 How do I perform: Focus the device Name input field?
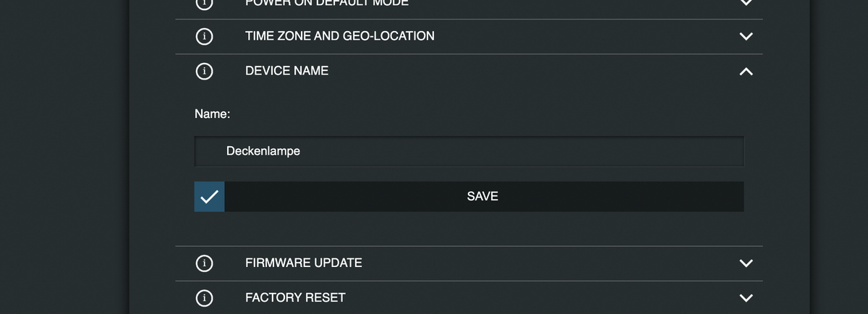coord(469,151)
